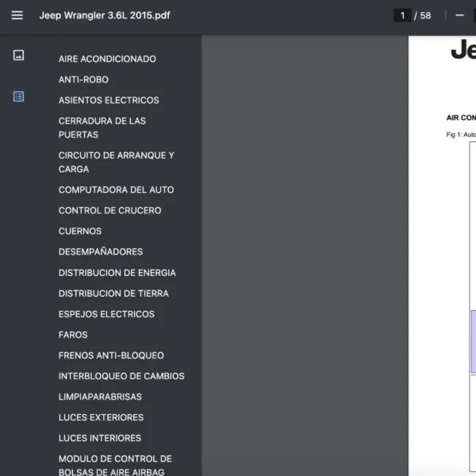Open the DESEMPAÑADORES bookmark
The image size is (476, 476).
coord(101,251)
